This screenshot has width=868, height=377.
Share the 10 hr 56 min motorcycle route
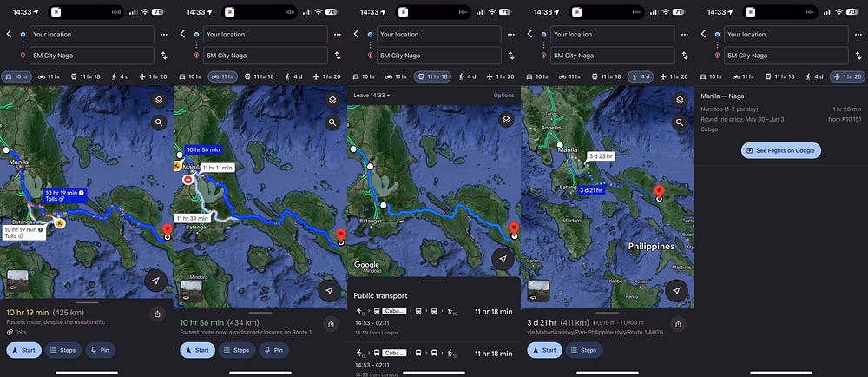tap(331, 323)
